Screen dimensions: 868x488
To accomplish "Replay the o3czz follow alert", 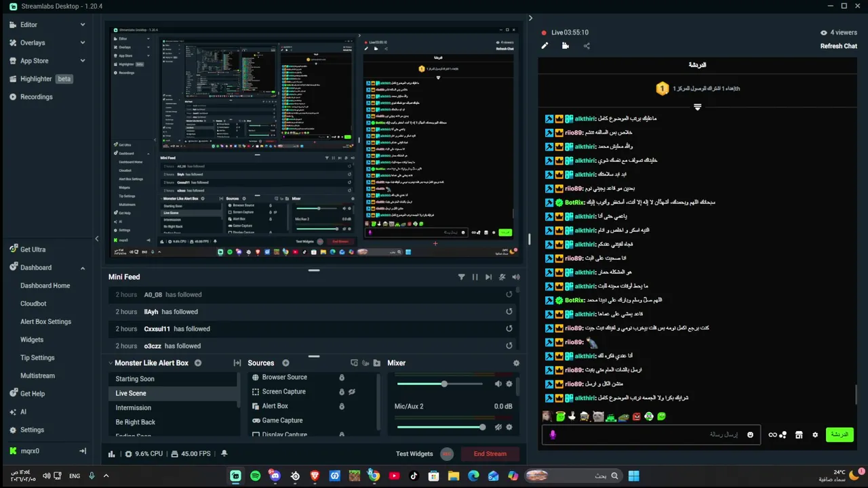I will pyautogui.click(x=509, y=346).
